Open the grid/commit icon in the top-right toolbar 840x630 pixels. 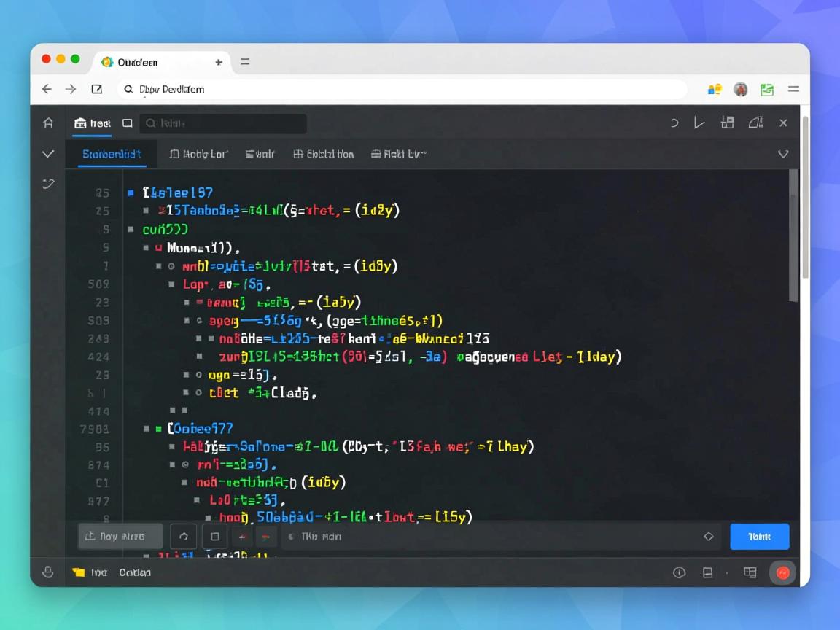coord(727,122)
